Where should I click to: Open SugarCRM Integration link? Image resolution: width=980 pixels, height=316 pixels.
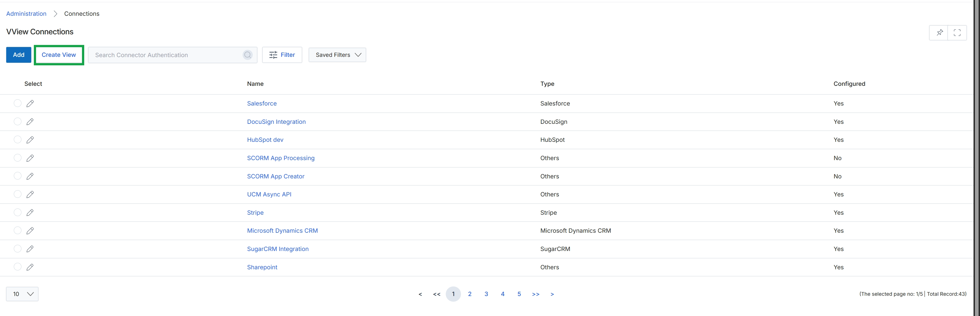click(x=278, y=249)
